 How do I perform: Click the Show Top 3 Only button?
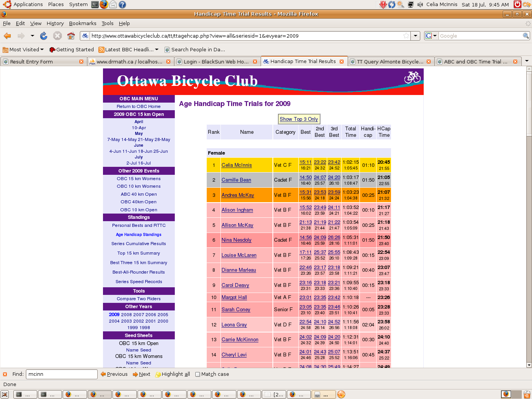pos(299,119)
